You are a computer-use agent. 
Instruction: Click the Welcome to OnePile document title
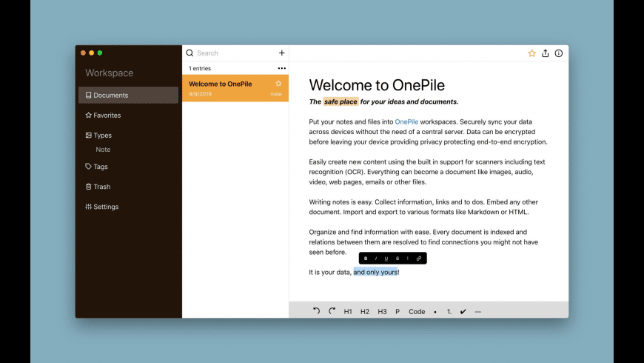pyautogui.click(x=377, y=85)
